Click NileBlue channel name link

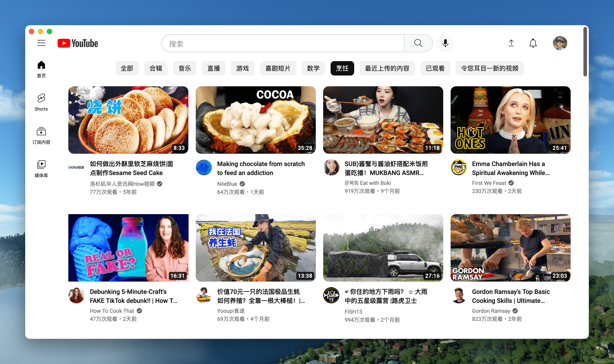pyautogui.click(x=227, y=184)
